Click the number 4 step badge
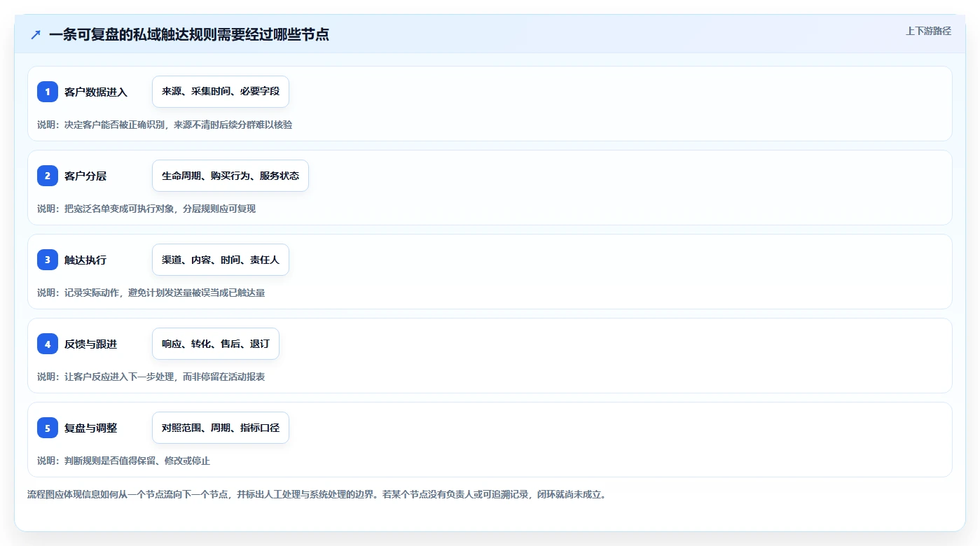The image size is (980, 546). 48,344
